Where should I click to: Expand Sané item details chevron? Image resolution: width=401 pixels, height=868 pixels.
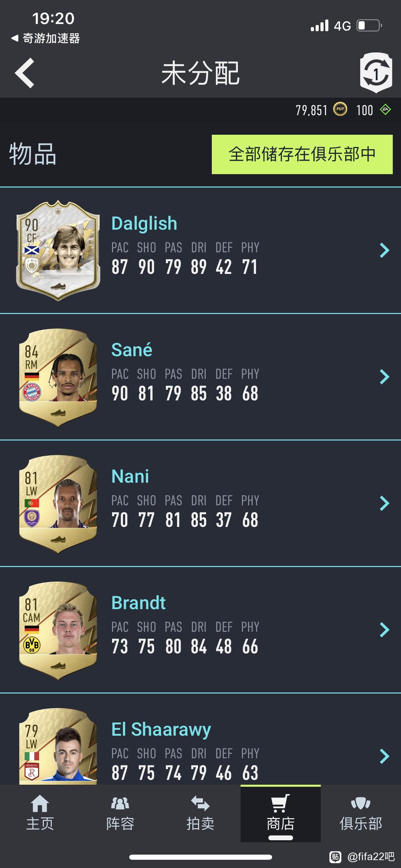click(385, 377)
